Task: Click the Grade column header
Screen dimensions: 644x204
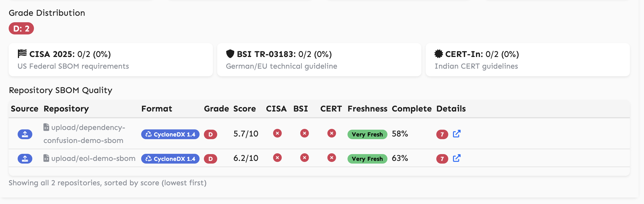Action: tap(216, 109)
